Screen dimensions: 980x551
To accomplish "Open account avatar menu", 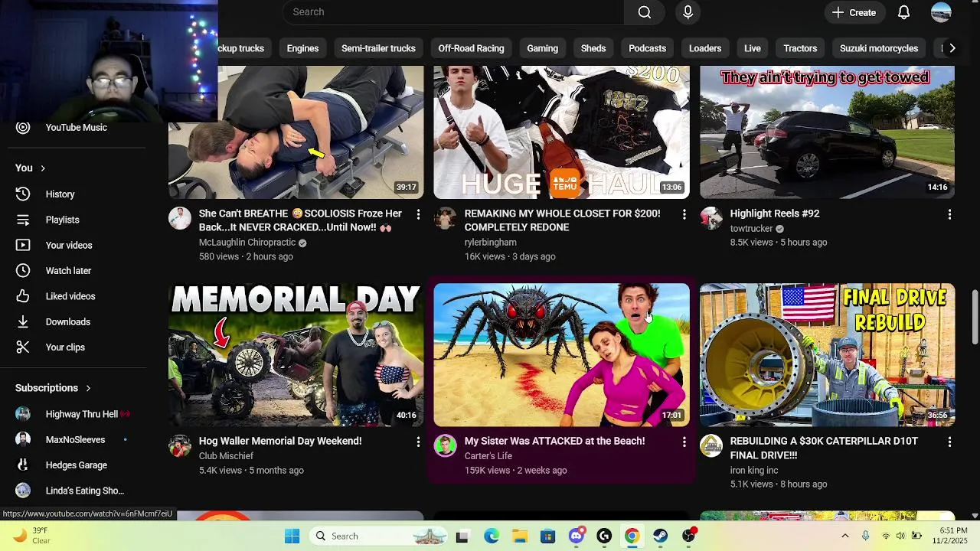I will 941,12.
